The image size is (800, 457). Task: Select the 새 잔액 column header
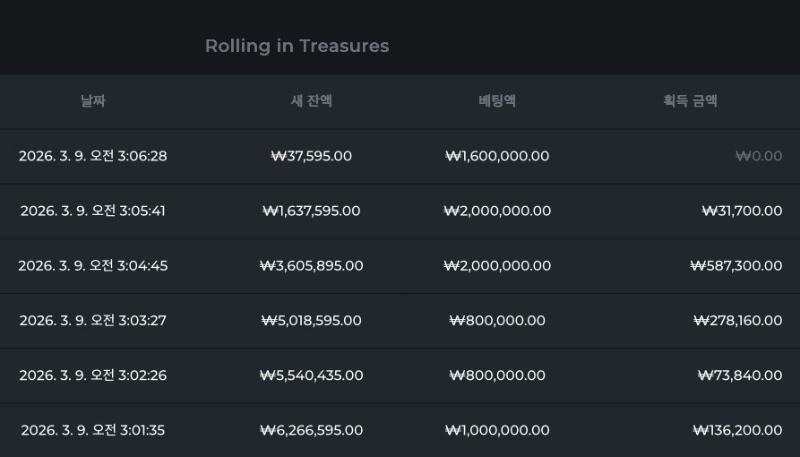(311, 101)
